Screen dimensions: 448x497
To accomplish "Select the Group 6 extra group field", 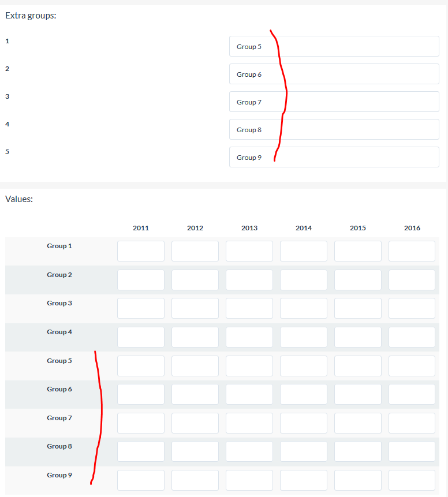I will [334, 74].
